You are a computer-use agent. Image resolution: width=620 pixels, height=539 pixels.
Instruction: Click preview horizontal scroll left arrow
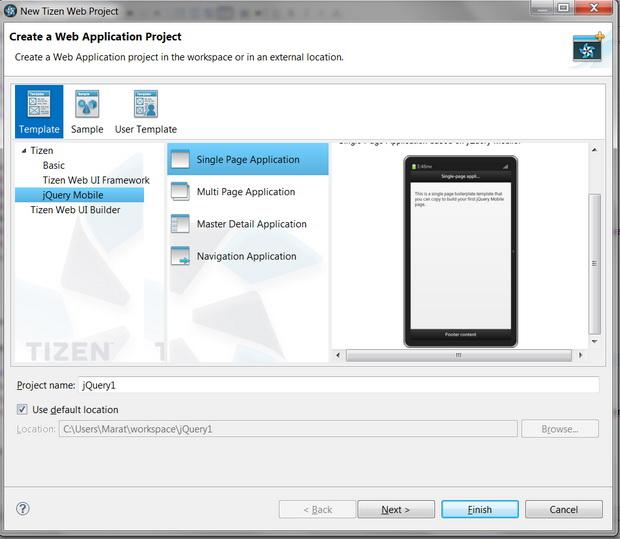coord(338,355)
